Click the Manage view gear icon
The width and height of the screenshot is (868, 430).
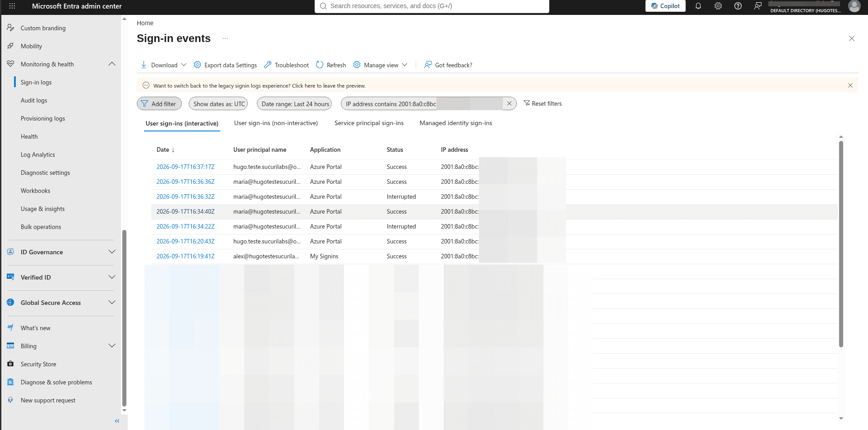point(357,65)
